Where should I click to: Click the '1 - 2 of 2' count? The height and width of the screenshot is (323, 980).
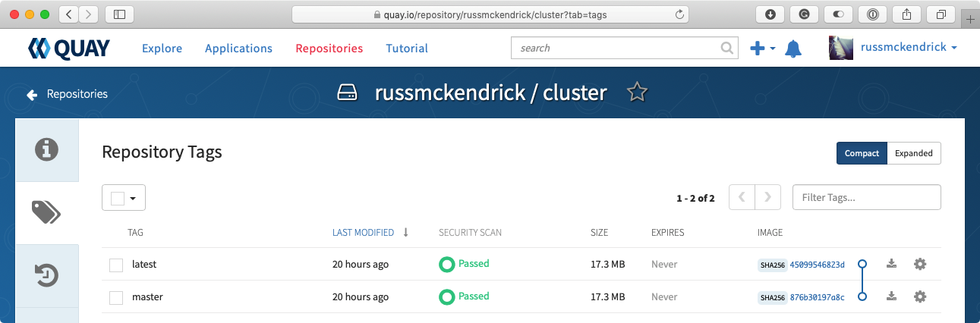click(695, 198)
